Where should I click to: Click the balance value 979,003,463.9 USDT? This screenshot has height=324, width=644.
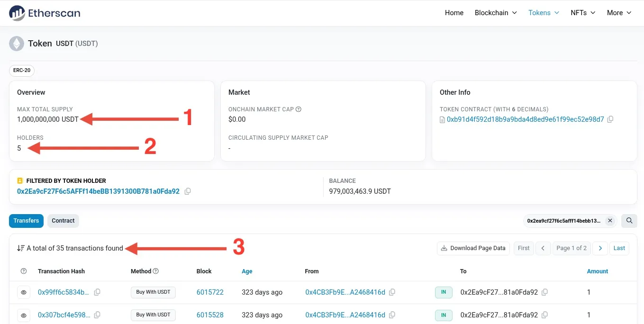(360, 191)
